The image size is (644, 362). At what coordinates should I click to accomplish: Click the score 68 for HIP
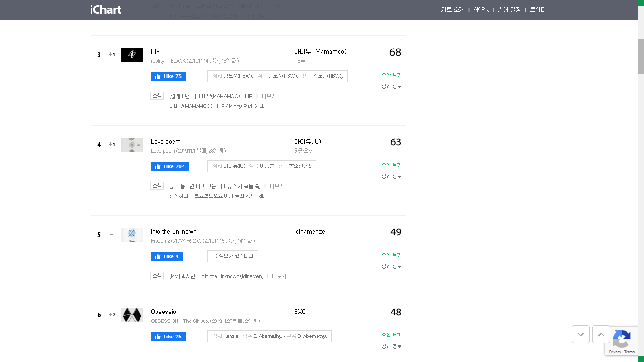395,52
